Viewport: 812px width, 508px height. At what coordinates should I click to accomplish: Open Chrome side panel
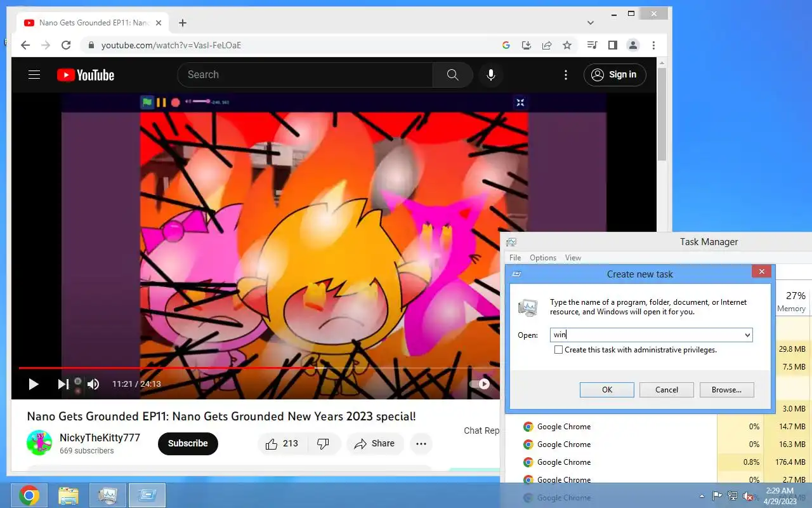coord(612,45)
